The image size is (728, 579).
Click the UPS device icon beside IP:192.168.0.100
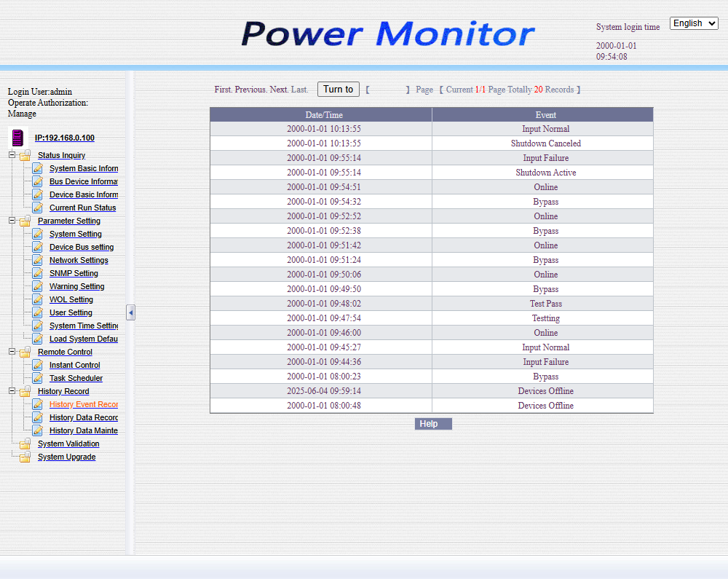tap(17, 137)
